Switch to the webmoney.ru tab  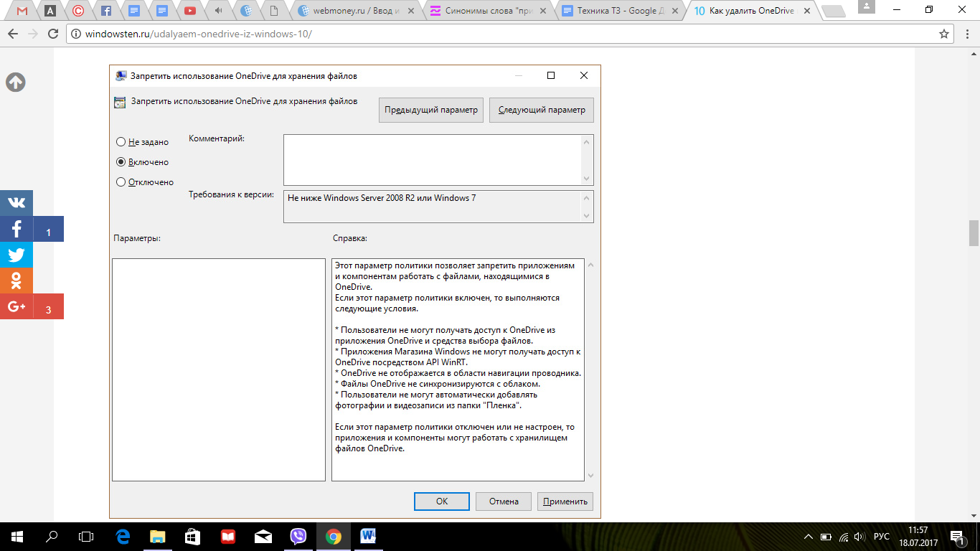click(x=355, y=11)
